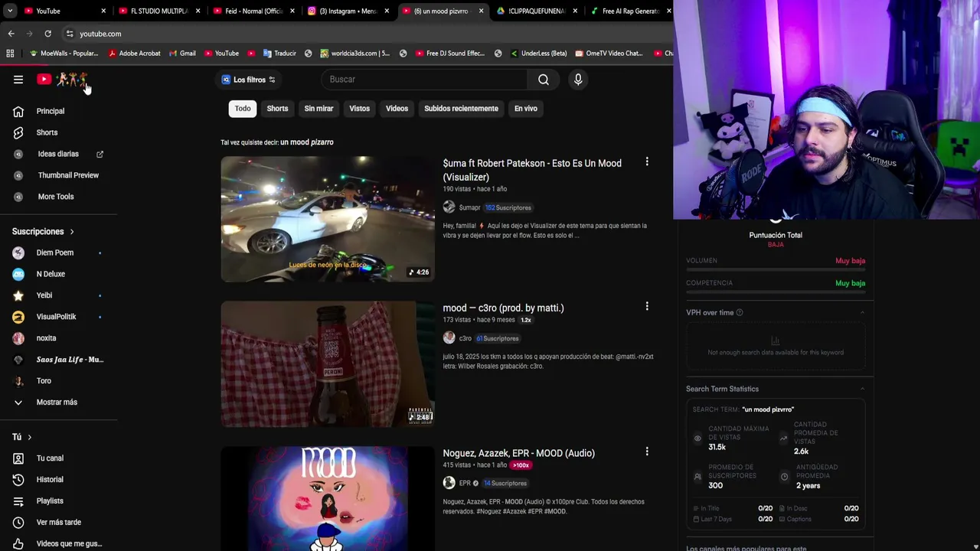Select the Videos filter chip
This screenshot has width=980, height=551.
(397, 109)
